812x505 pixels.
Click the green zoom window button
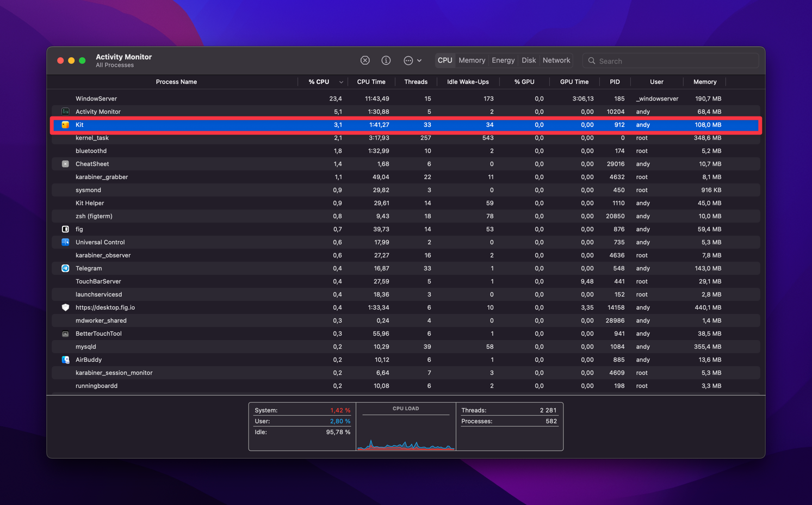[82, 60]
